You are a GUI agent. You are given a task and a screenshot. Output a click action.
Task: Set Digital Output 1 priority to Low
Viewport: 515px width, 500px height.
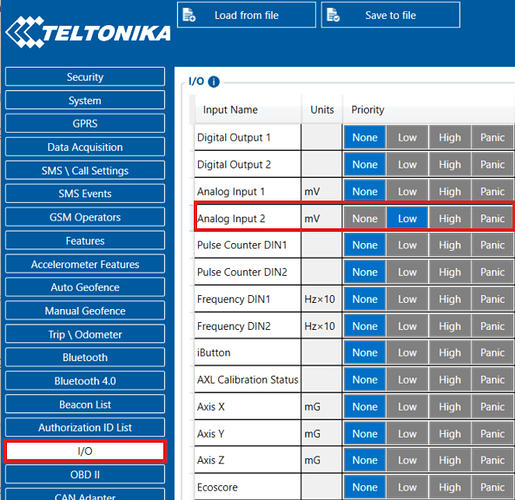(x=407, y=137)
